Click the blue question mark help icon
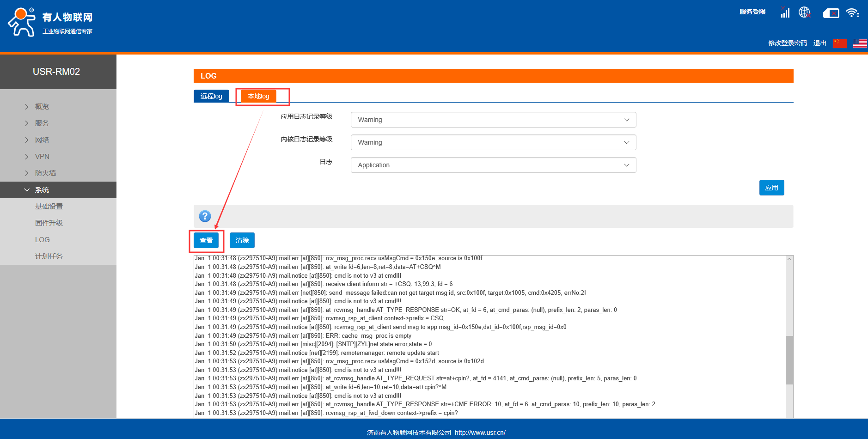 click(x=205, y=216)
